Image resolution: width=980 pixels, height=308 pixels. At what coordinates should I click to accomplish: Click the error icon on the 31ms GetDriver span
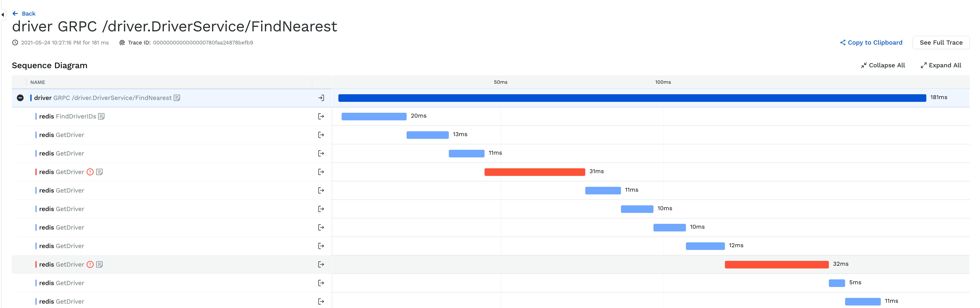pos(90,172)
